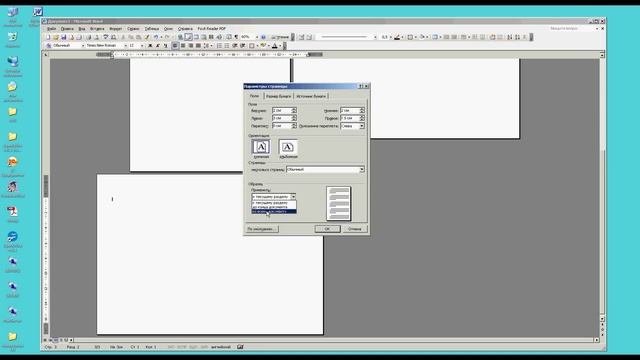Open the Drawing toolbar icon
This screenshot has height=360, width=640.
[219, 37]
